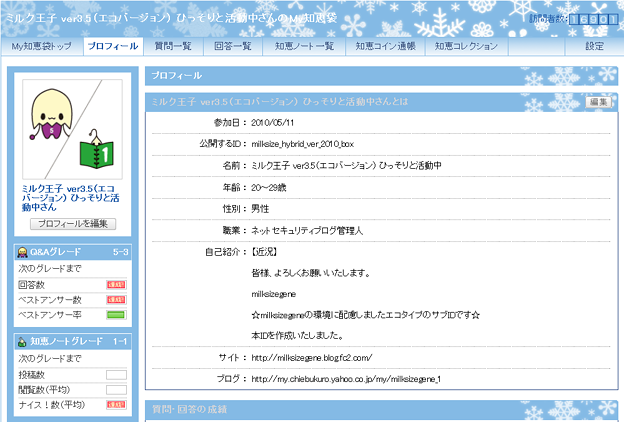Click the 編集 button in profile header
The height and width of the screenshot is (422, 624).
point(599,102)
